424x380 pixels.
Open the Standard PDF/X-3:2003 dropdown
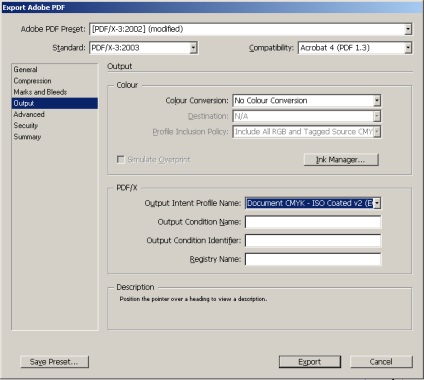coord(143,48)
